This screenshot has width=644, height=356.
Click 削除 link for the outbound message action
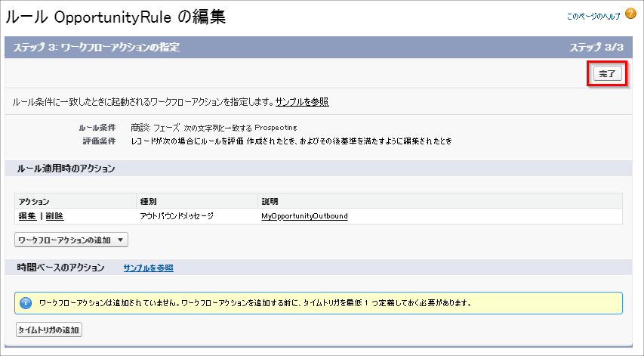[x=54, y=216]
